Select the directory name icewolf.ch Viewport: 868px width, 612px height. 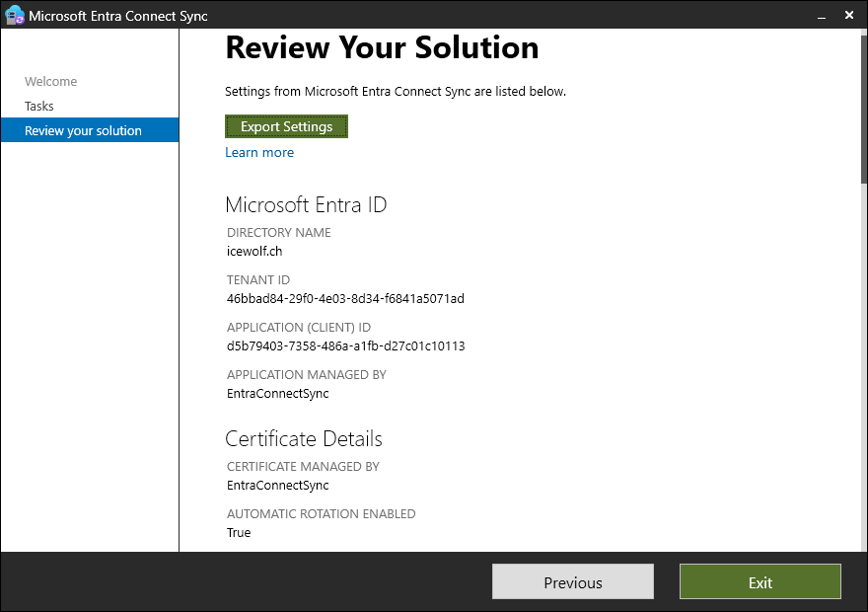(x=254, y=251)
